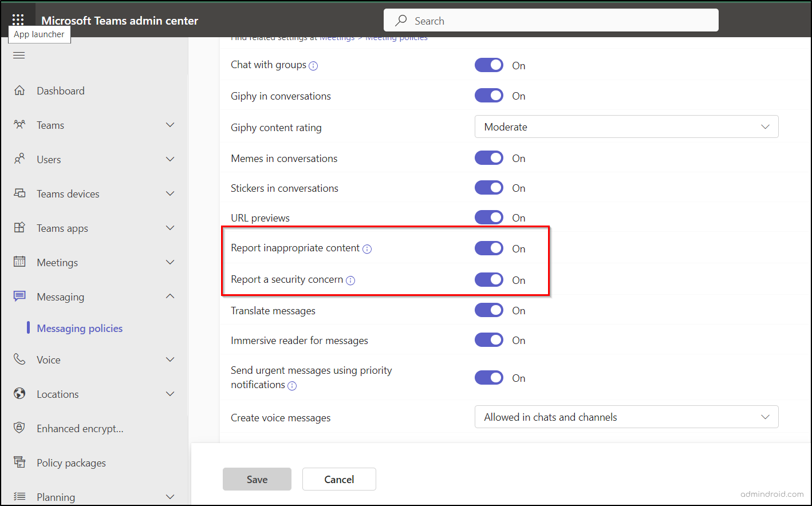This screenshot has width=812, height=506.
Task: Expand the Users section
Action: (x=170, y=159)
